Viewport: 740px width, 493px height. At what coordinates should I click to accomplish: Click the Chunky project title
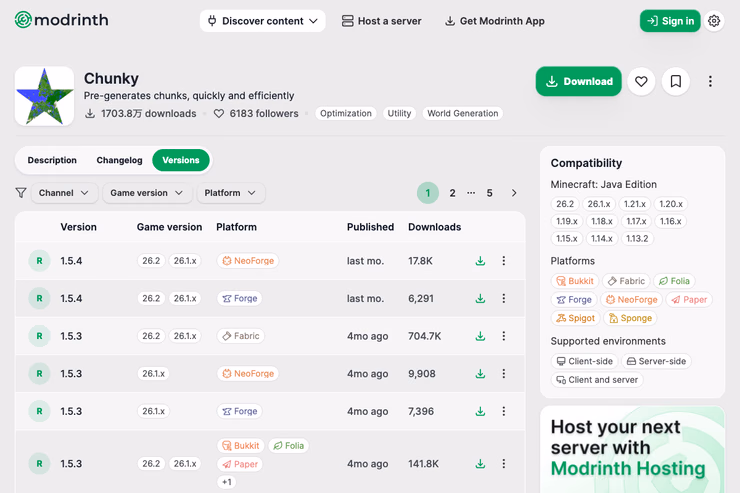[x=111, y=78]
